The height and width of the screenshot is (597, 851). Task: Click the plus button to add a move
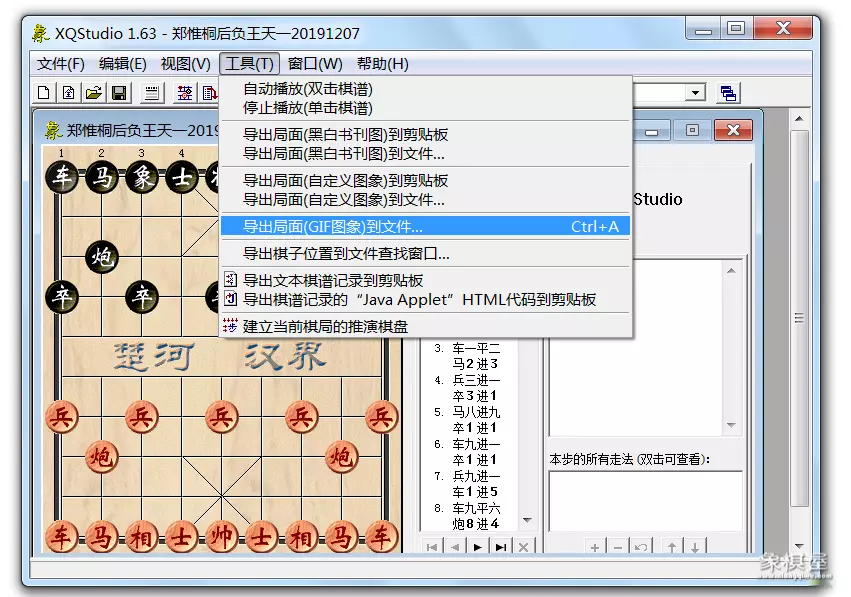594,545
